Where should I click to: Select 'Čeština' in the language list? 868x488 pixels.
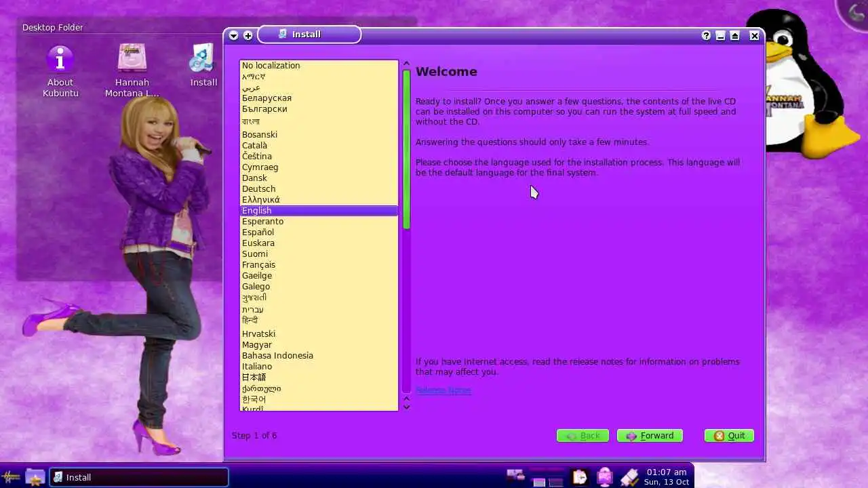[319, 157]
